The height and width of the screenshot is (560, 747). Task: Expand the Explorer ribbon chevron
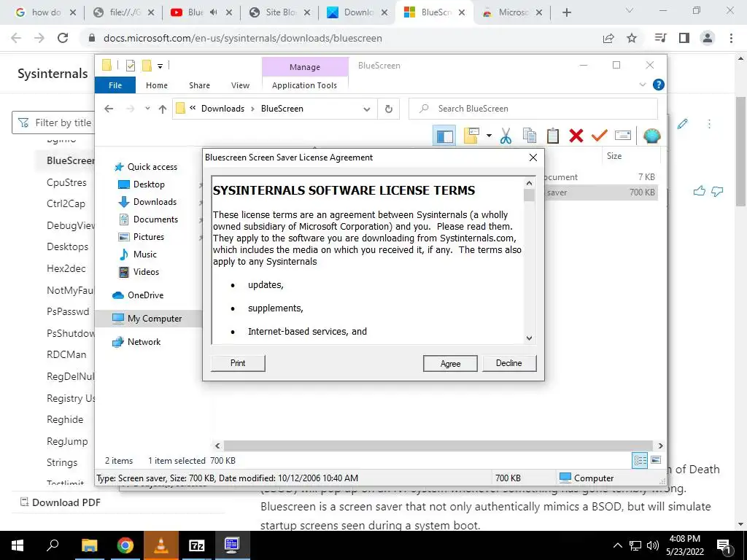(642, 85)
